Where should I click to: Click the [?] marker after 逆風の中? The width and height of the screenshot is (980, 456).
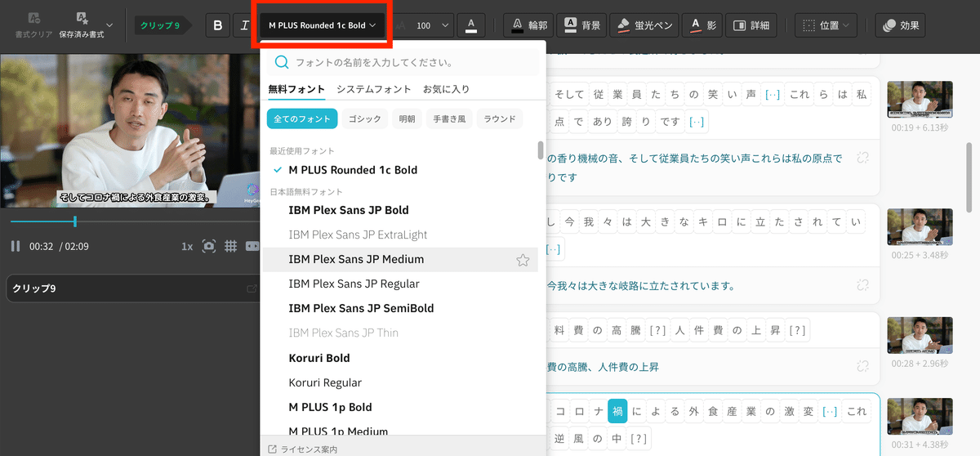click(639, 439)
